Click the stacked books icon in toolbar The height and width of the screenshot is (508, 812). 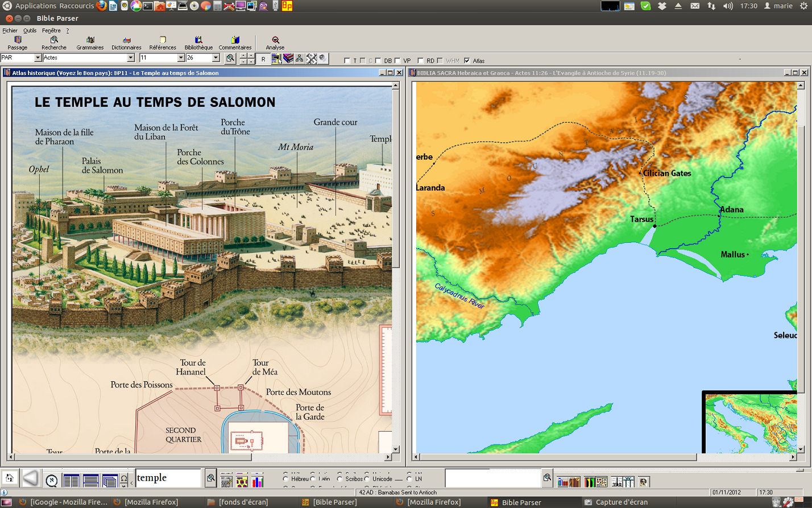(x=288, y=58)
